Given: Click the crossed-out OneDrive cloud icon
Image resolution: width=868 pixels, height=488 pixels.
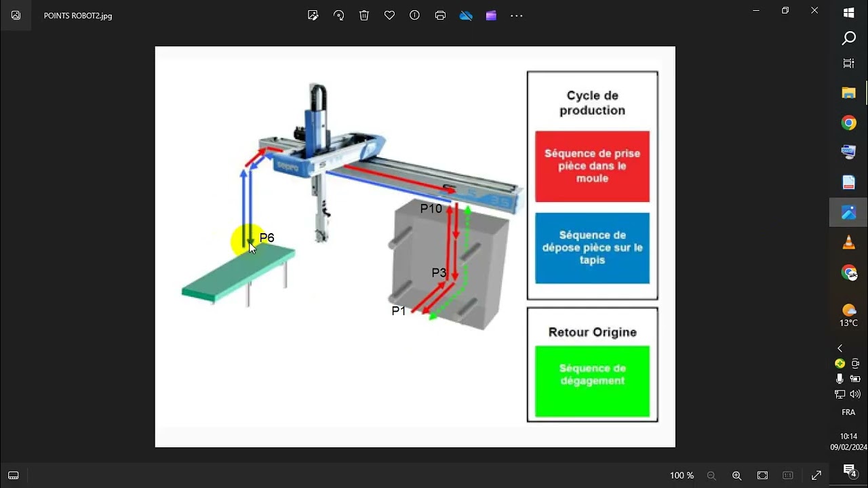Looking at the screenshot, I should [x=466, y=15].
